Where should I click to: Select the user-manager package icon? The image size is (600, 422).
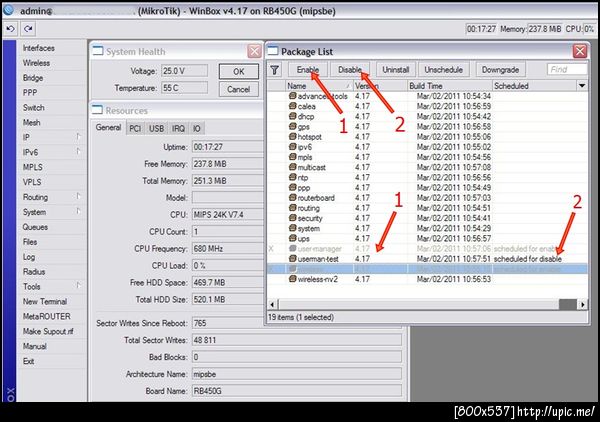(x=292, y=249)
